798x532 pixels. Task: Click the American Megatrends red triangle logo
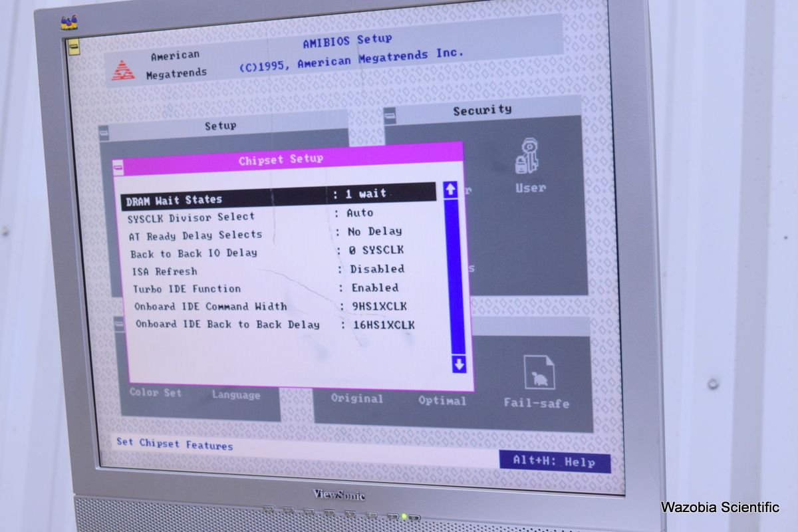click(123, 70)
